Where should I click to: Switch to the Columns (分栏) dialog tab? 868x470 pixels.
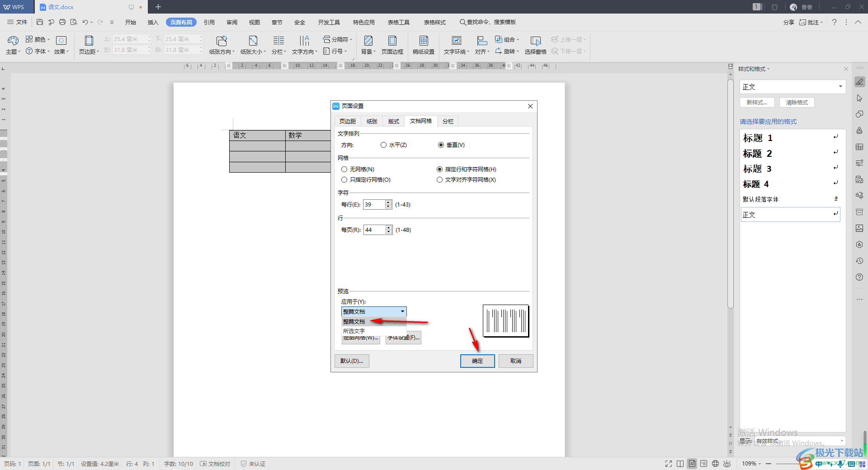448,121
